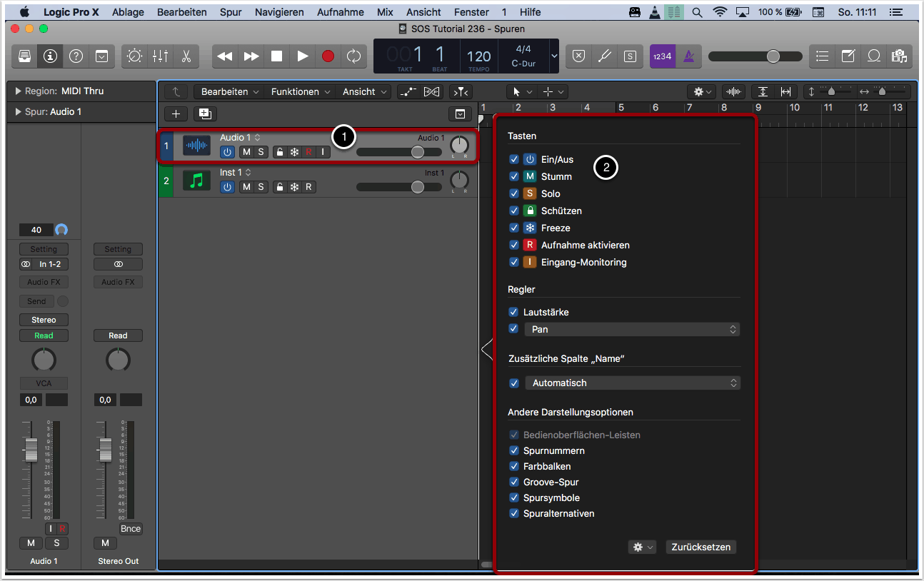Open the Aufnahme menu in menu bar

(x=341, y=12)
